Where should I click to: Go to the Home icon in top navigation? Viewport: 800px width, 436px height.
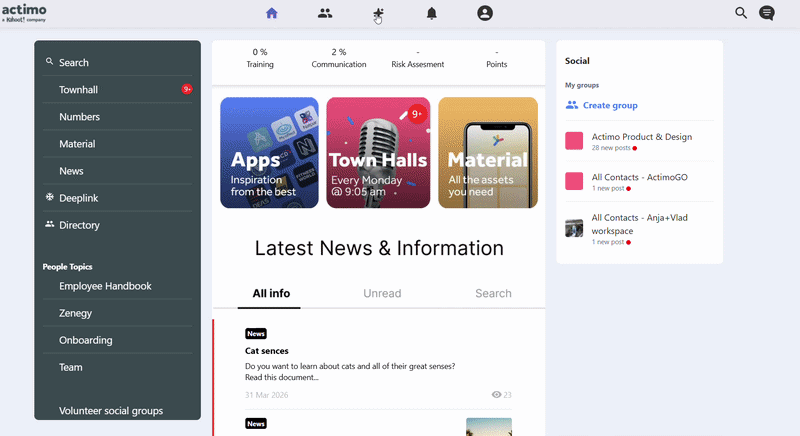click(271, 13)
